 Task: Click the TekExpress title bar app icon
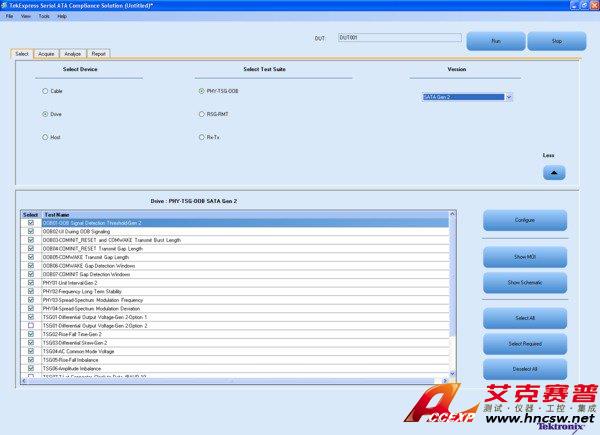coord(5,5)
